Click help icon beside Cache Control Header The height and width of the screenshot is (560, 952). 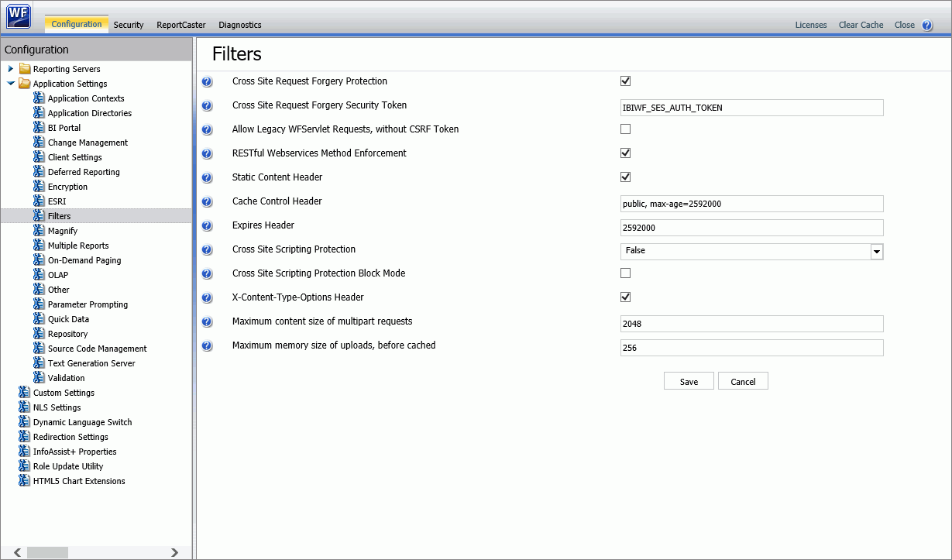click(x=207, y=202)
